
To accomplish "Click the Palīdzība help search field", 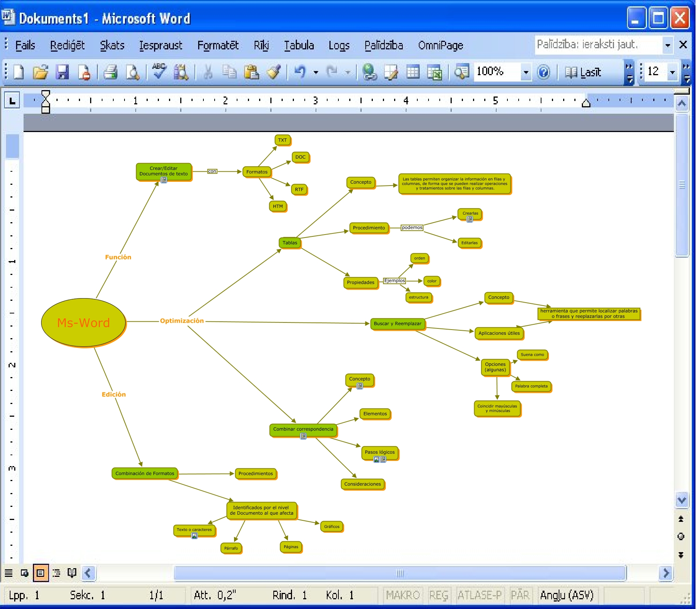I will click(598, 45).
